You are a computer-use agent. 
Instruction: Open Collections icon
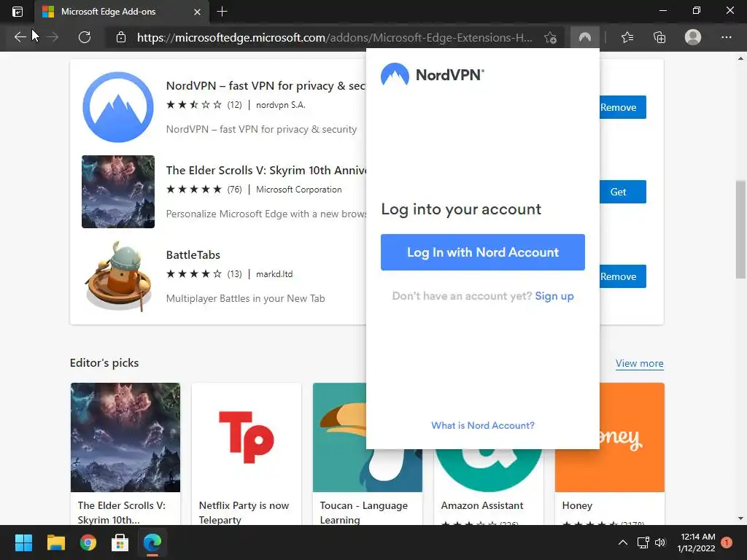[x=659, y=37]
